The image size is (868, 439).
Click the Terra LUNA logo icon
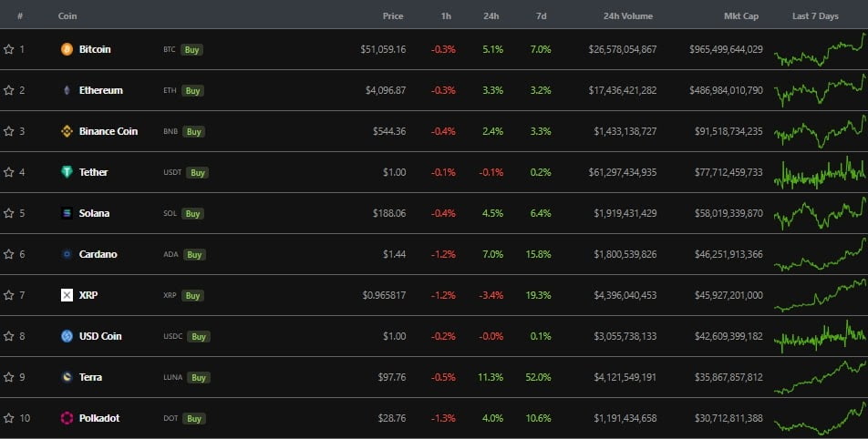click(67, 377)
